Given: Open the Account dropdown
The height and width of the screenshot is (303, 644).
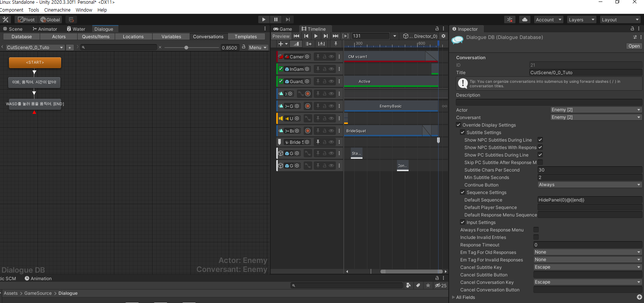Looking at the screenshot, I should point(548,19).
